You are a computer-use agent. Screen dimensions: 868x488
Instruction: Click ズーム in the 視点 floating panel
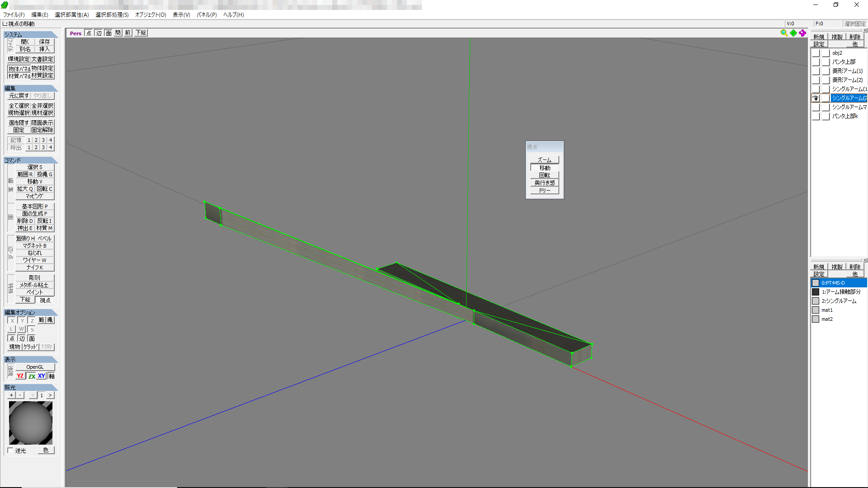[x=544, y=160]
